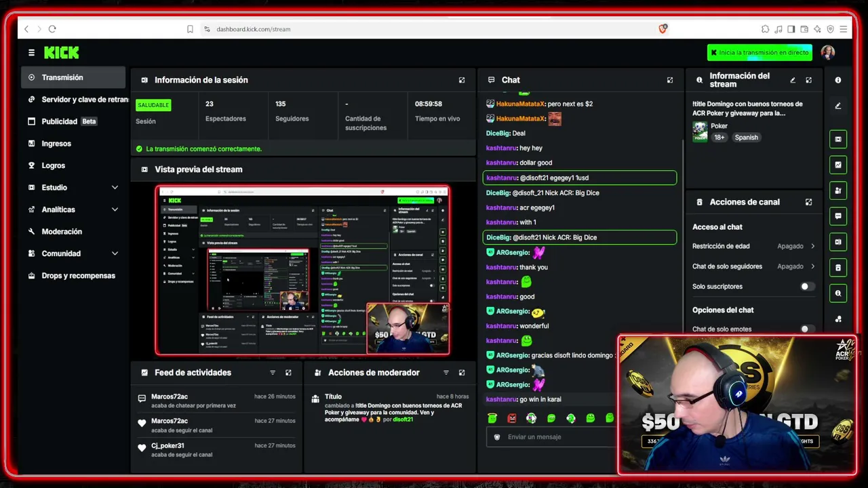Open the Brave VPN shield icon
The height and width of the screenshot is (488, 868).
[x=830, y=29]
